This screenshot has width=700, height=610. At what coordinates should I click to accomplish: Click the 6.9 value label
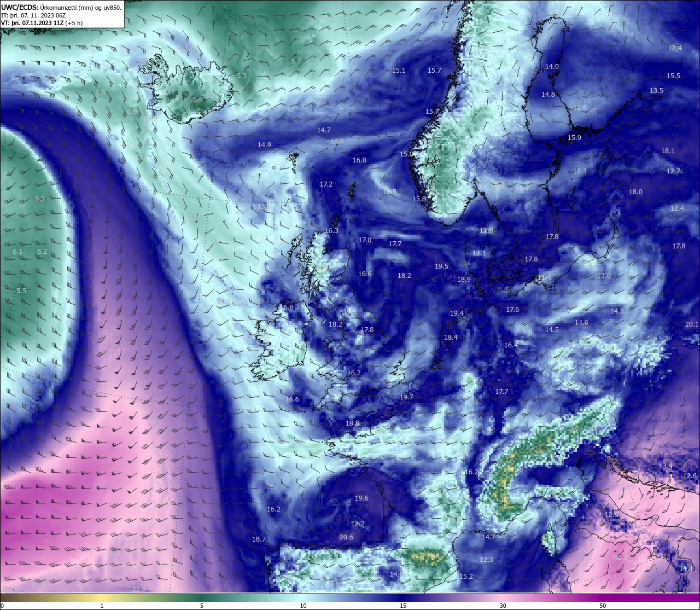click(x=132, y=112)
